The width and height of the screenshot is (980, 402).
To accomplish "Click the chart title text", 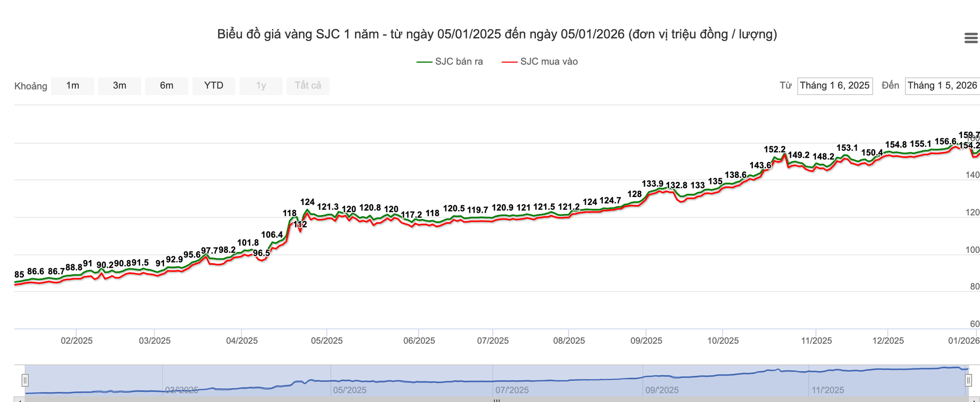I will pyautogui.click(x=497, y=34).
